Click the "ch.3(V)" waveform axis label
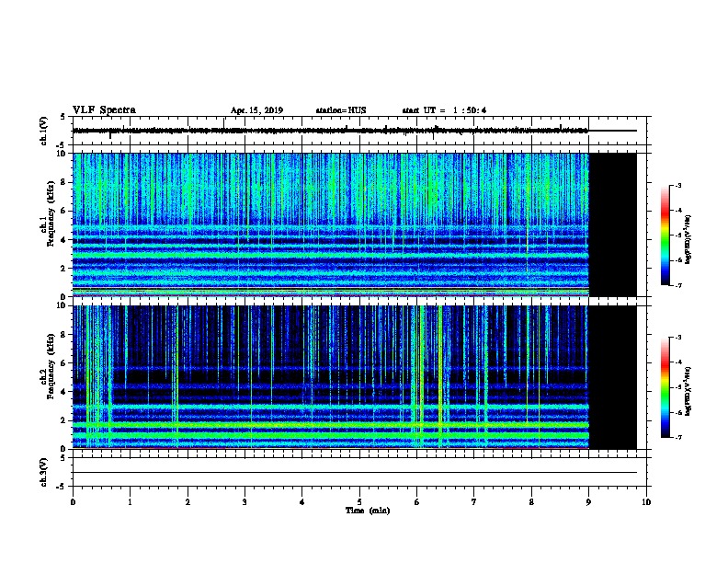 (44, 472)
